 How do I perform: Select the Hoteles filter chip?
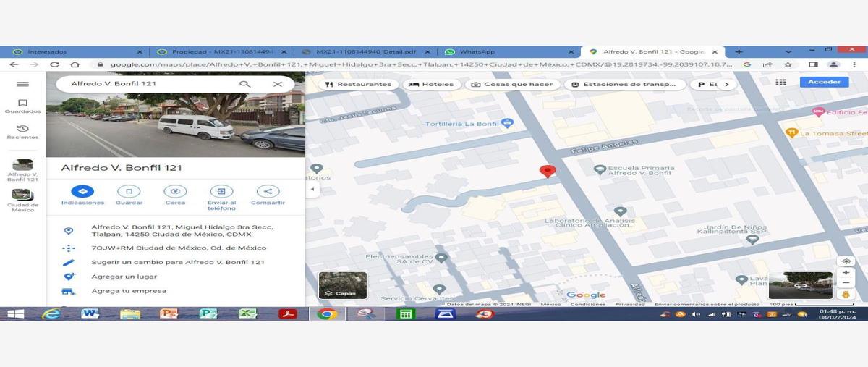click(432, 84)
